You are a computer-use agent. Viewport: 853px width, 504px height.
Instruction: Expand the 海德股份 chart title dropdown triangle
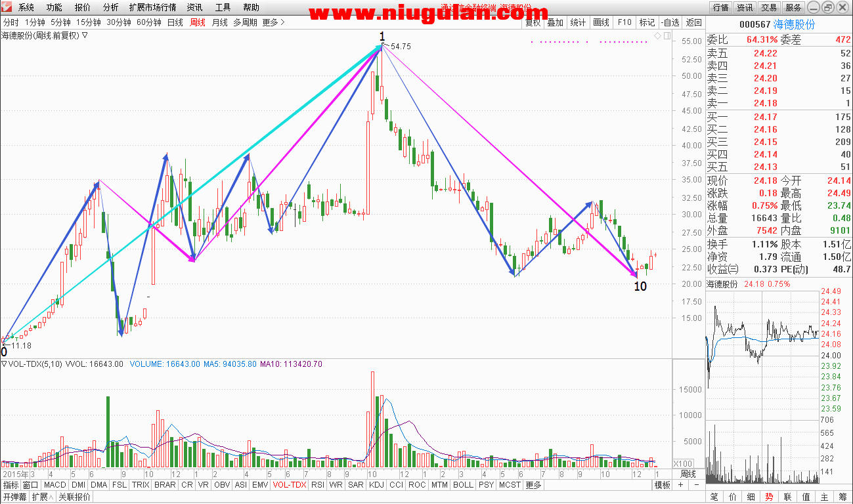point(85,35)
